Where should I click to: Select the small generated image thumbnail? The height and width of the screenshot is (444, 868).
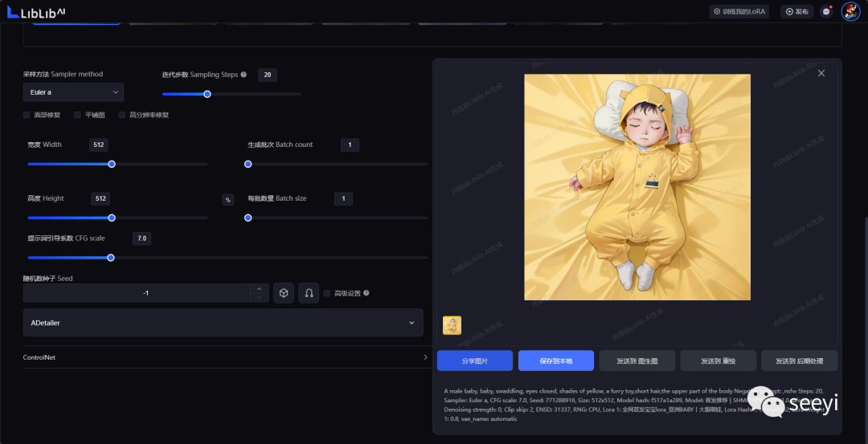(x=452, y=325)
